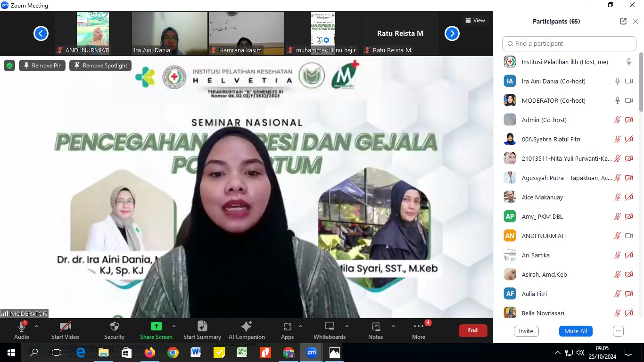Click the green encryption shield icon
This screenshot has width=644, height=362.
[9, 66]
